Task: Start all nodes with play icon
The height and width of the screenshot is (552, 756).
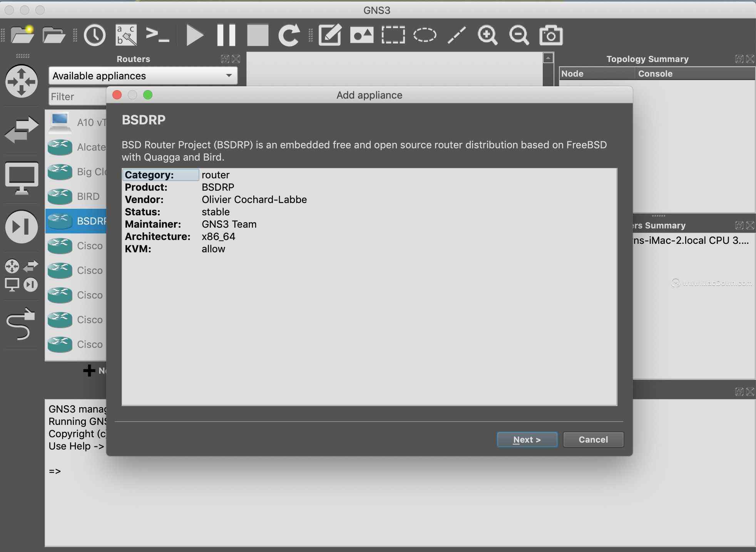Action: point(195,35)
